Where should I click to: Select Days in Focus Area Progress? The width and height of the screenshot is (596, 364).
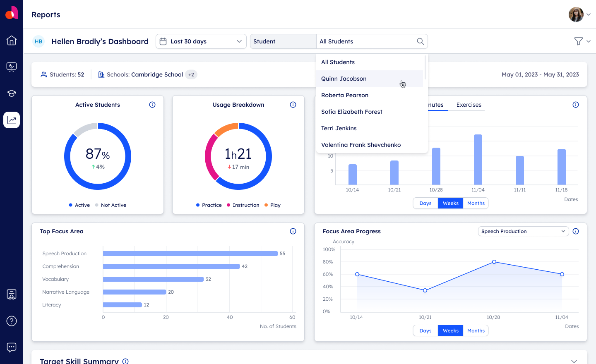425,330
